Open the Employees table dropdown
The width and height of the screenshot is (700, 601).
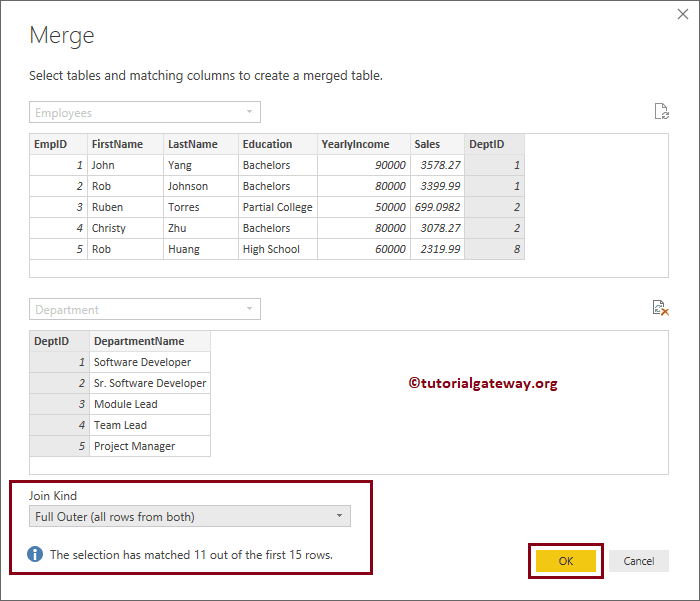145,112
